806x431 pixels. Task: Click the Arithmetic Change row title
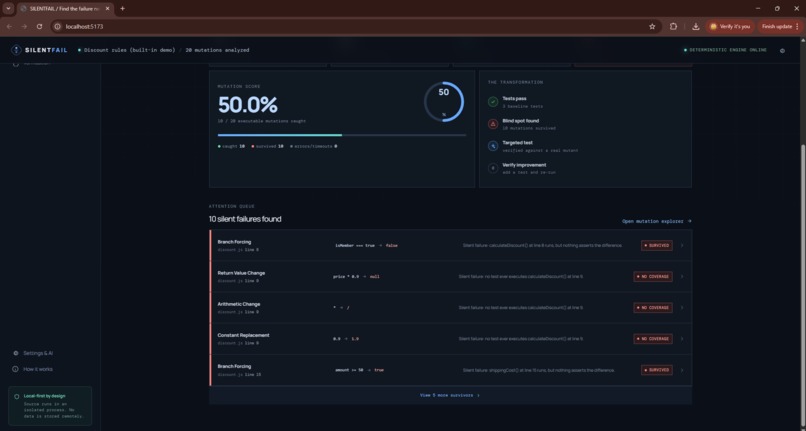tap(239, 304)
